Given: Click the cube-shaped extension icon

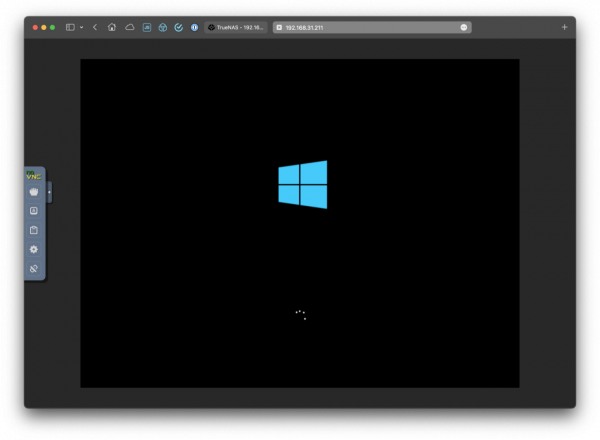Looking at the screenshot, I should pos(163,27).
